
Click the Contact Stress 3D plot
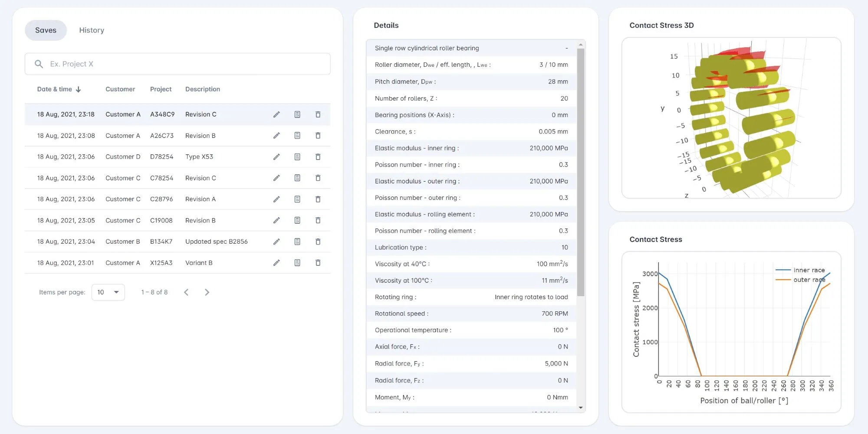[x=732, y=118]
